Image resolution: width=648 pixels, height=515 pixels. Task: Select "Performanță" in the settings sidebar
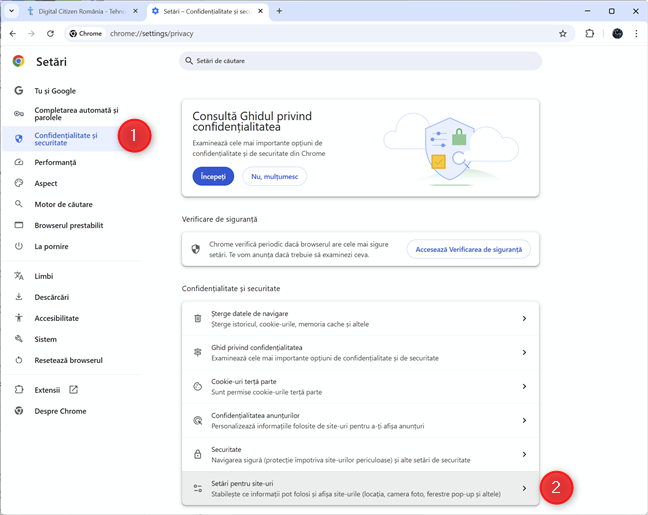click(55, 162)
